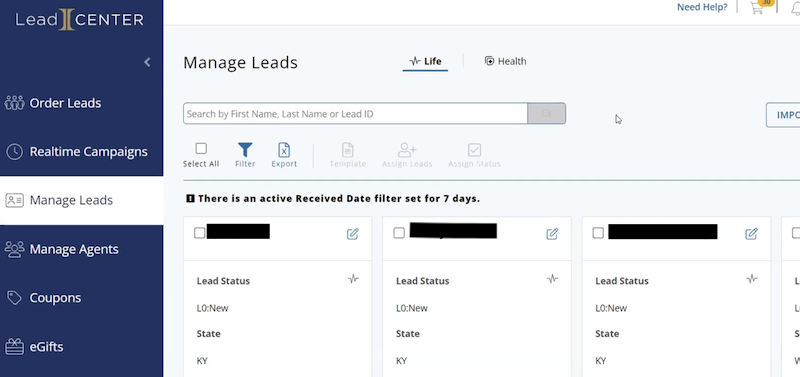
Task: Click the Order Leads people icon
Action: 14,103
